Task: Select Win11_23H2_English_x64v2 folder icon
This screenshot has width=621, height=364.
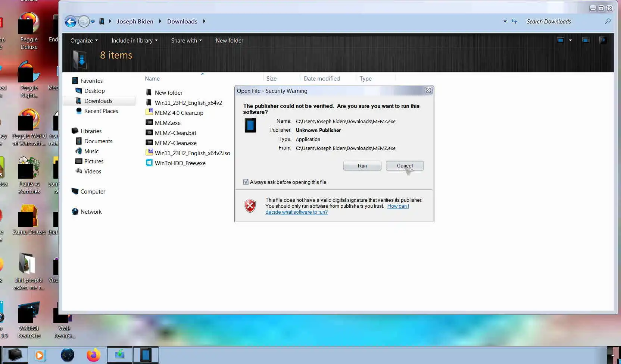Action: pos(149,102)
